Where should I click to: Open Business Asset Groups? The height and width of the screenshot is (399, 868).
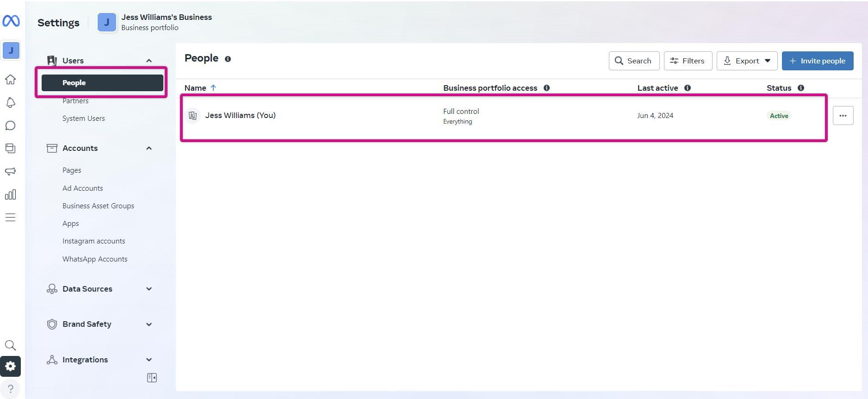98,206
